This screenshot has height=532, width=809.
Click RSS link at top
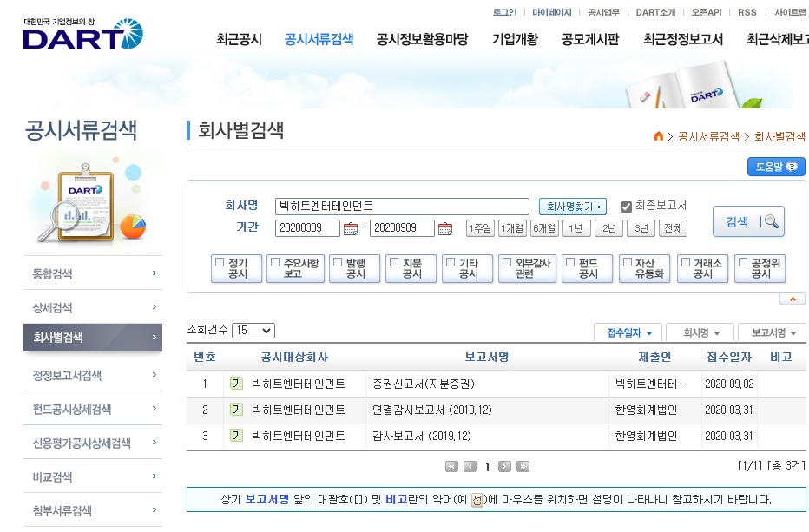click(747, 12)
